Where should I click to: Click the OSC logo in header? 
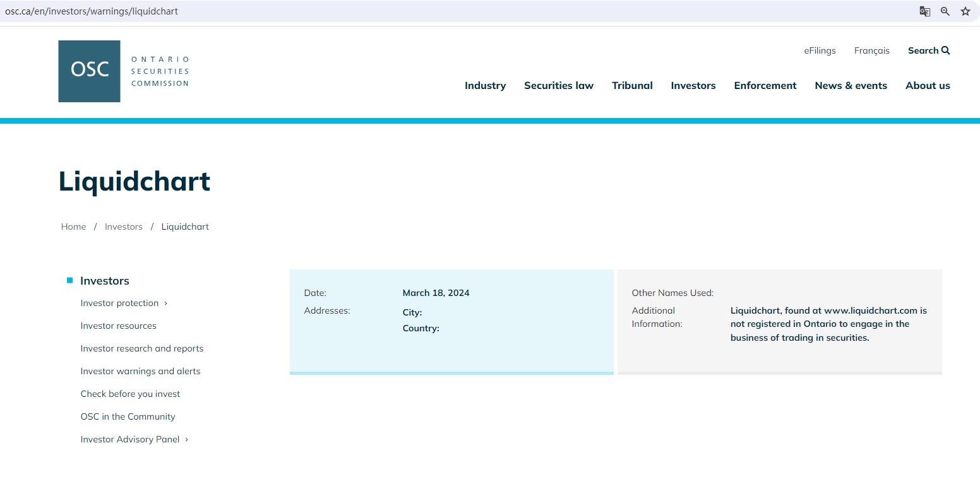point(89,71)
